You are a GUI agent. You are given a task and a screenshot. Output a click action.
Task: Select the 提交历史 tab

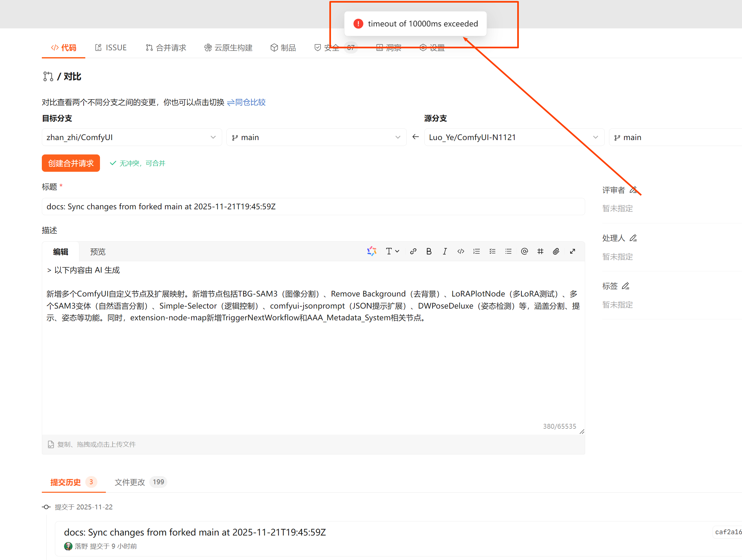coord(74,482)
